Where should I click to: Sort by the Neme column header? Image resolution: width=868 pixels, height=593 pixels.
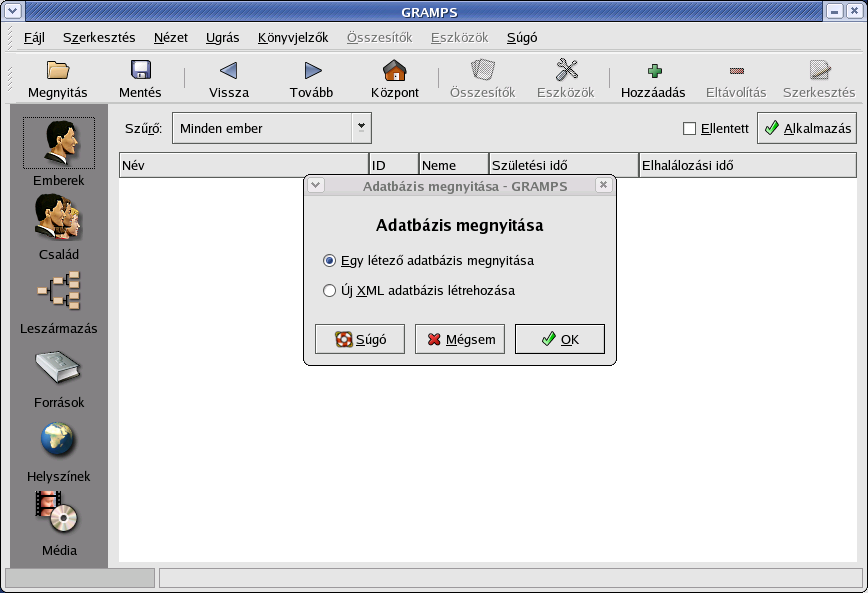(x=454, y=165)
